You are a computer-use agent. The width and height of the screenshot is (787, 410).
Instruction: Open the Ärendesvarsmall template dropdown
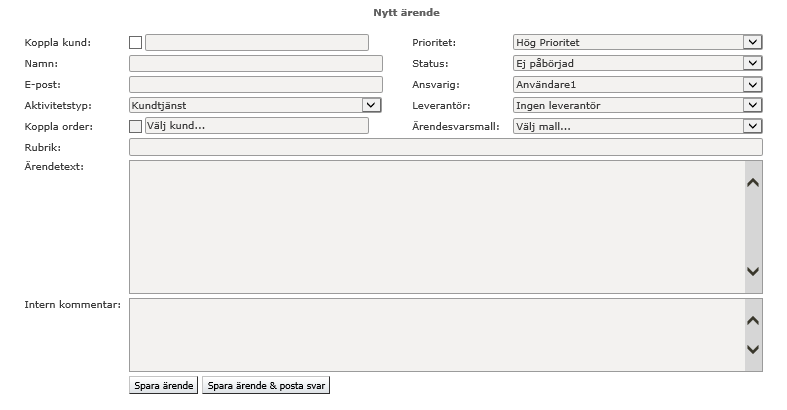point(637,126)
